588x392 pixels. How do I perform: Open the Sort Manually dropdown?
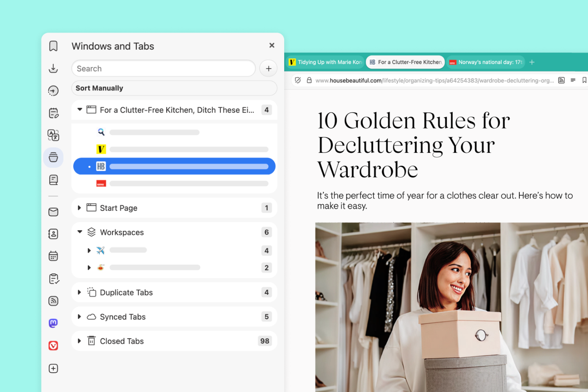click(x=174, y=88)
